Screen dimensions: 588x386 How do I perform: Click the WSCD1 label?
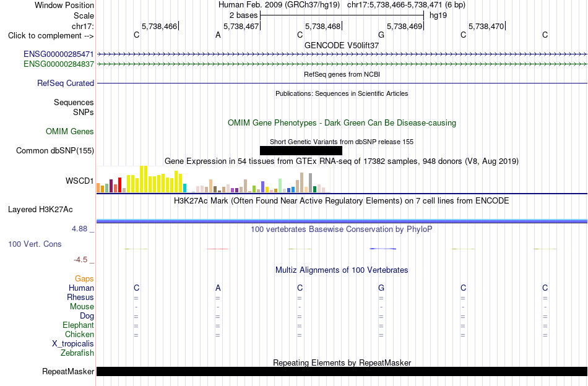pos(79,181)
